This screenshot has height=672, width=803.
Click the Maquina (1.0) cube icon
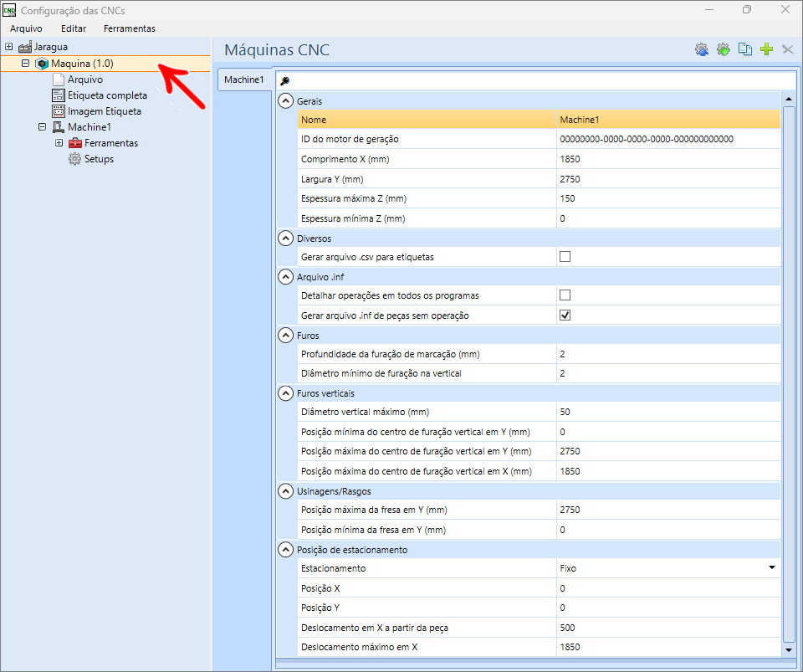click(x=42, y=64)
